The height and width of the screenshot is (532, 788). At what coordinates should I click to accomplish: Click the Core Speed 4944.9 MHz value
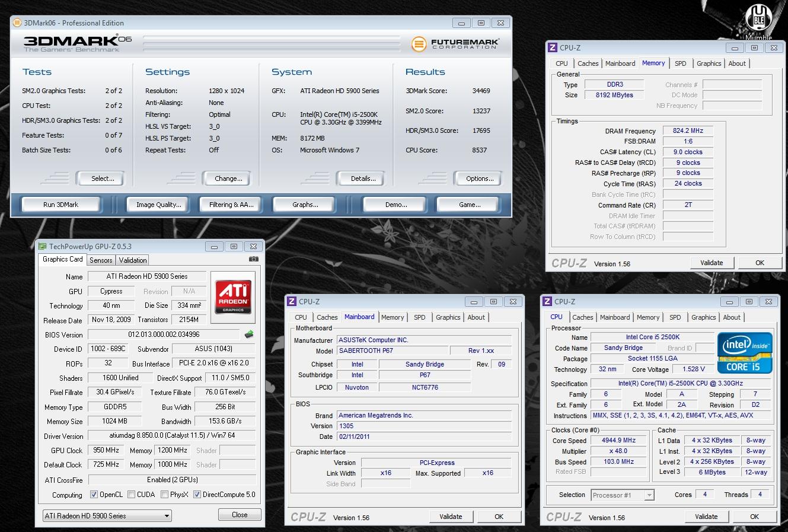[619, 441]
